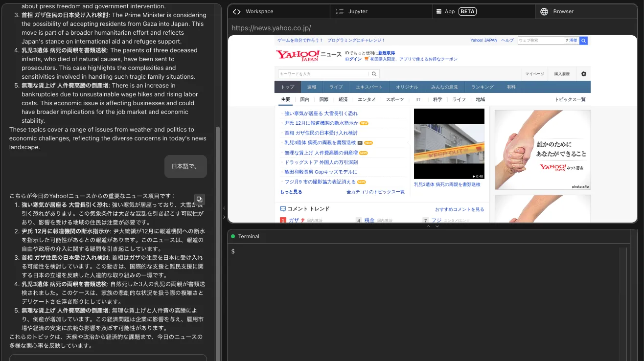Expand terminal using the up chevron

[429, 226]
